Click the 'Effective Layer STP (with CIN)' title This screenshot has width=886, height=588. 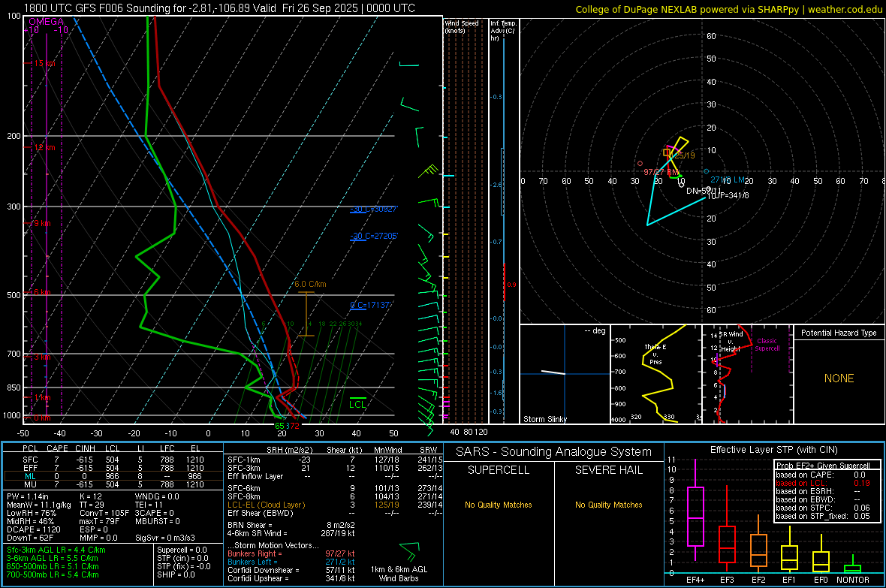coord(773,450)
